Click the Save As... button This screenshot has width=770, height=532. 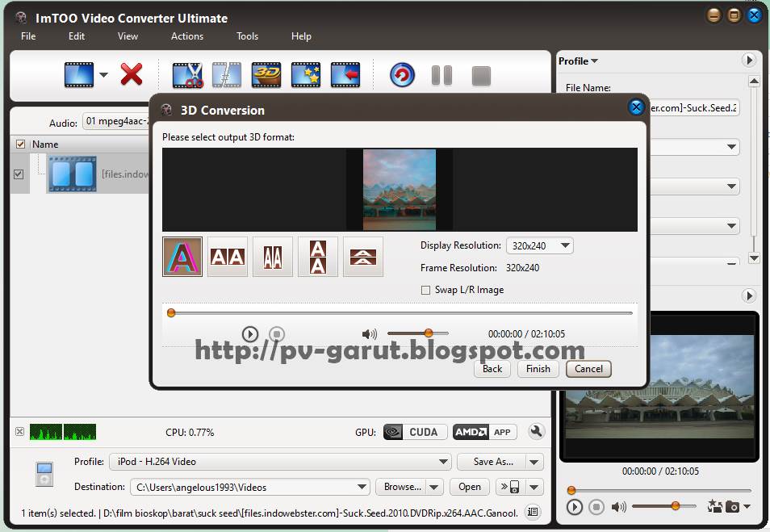coord(492,462)
